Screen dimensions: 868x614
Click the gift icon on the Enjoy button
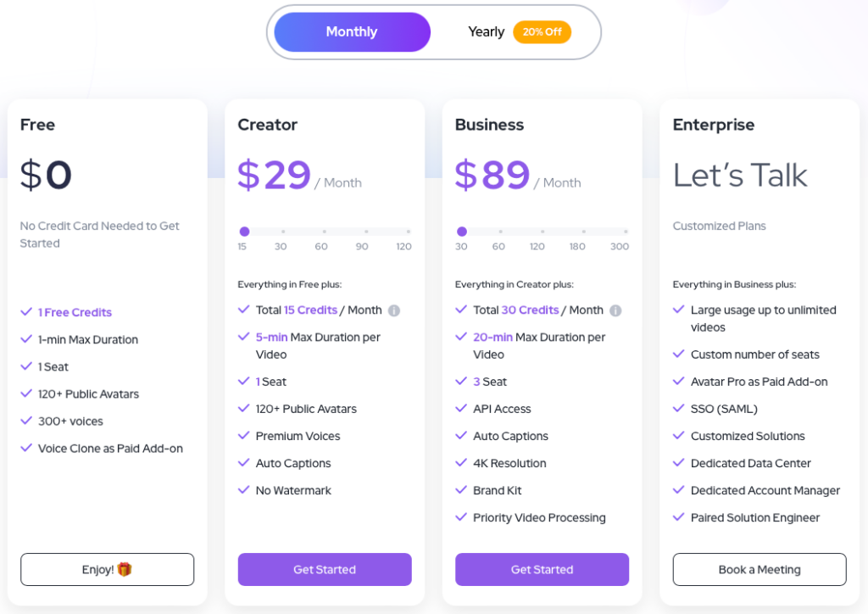coord(125,569)
